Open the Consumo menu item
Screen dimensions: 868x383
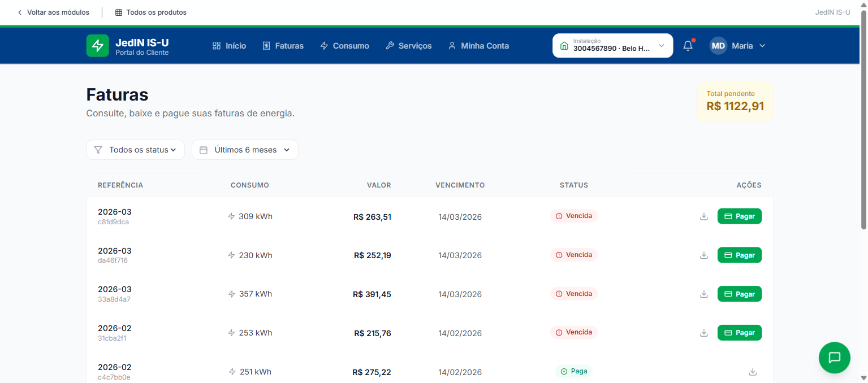tap(344, 46)
